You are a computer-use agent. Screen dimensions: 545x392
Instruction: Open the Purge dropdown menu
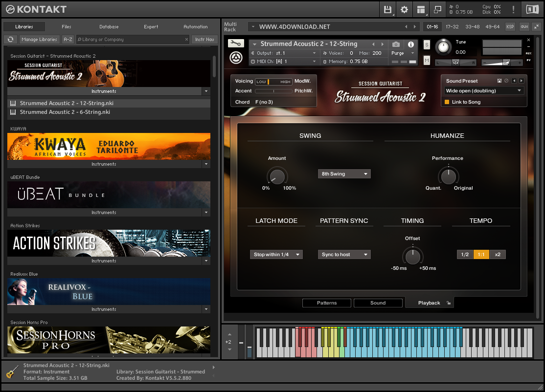click(403, 53)
